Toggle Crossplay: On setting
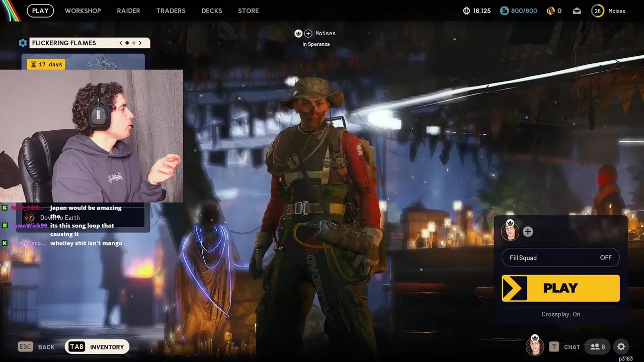The image size is (644, 362). click(x=560, y=314)
